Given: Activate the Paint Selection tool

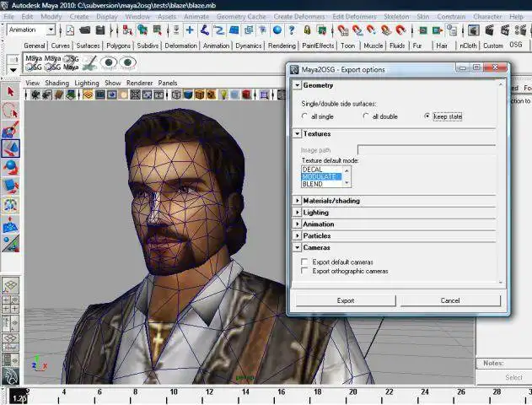Looking at the screenshot, I should coord(11,130).
